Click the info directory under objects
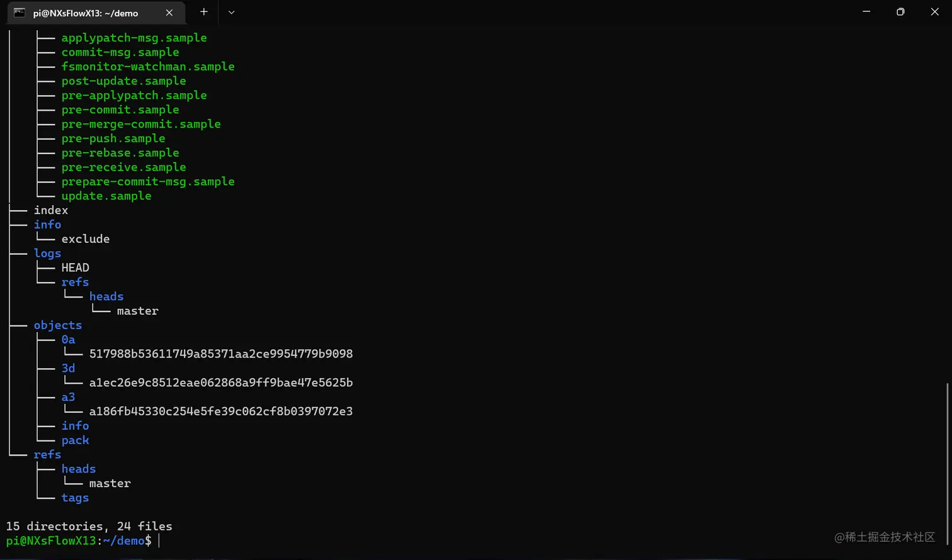This screenshot has width=952, height=560. click(76, 426)
